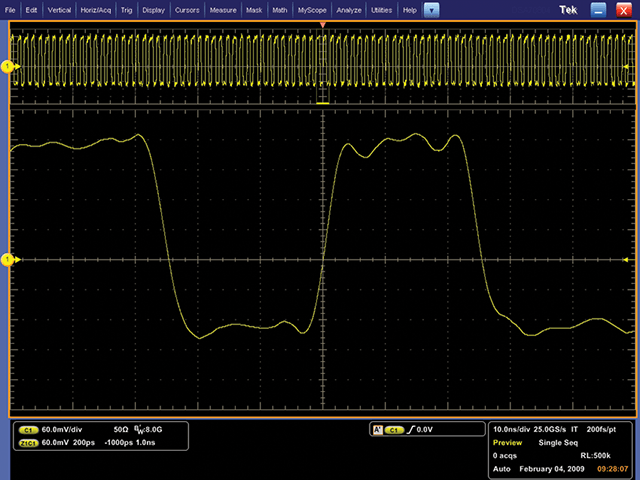Image resolution: width=640 pixels, height=480 pixels.
Task: Click the trigger A badge in readout
Action: [377, 428]
